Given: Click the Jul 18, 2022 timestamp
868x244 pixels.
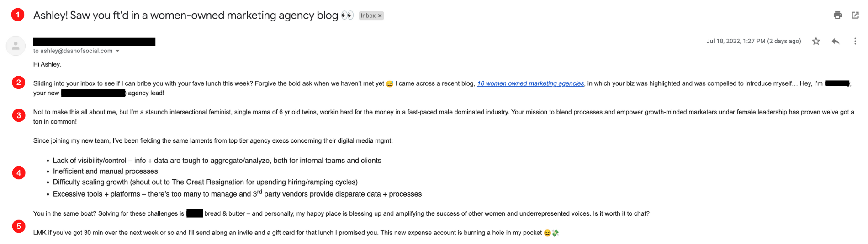Looking at the screenshot, I should [x=754, y=41].
